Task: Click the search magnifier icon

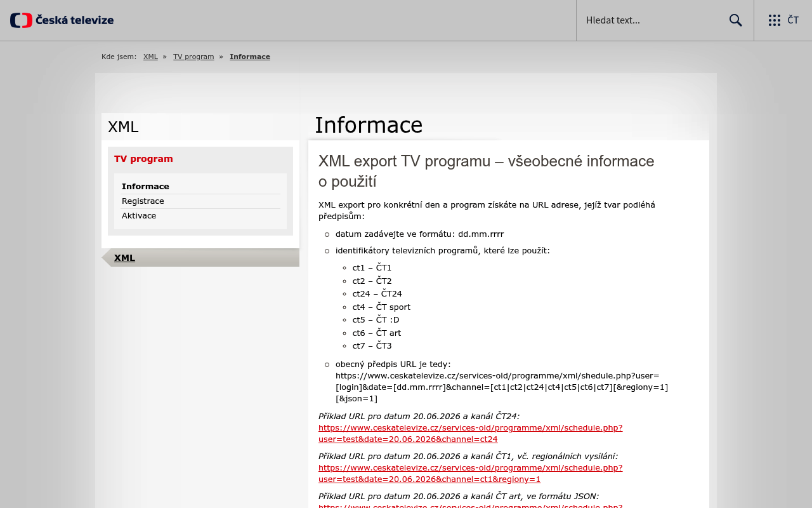Action: pos(735,20)
